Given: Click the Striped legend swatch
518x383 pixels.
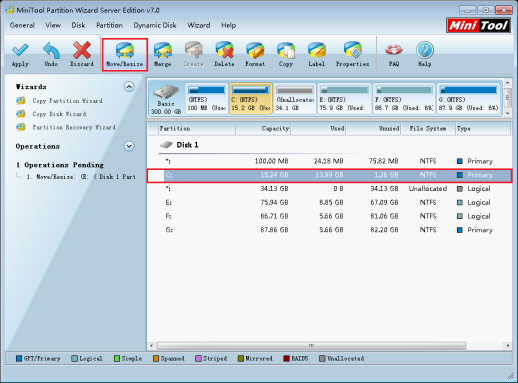Looking at the screenshot, I should pos(198,359).
